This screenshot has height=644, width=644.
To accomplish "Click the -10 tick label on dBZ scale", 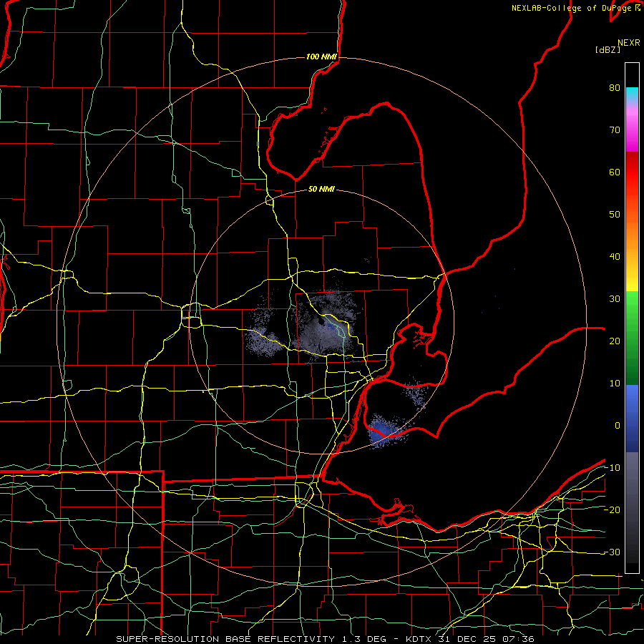I will click(612, 468).
